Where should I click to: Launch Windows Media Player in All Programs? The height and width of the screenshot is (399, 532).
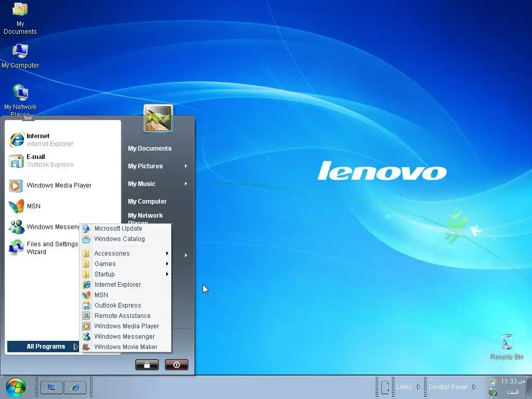click(x=126, y=326)
